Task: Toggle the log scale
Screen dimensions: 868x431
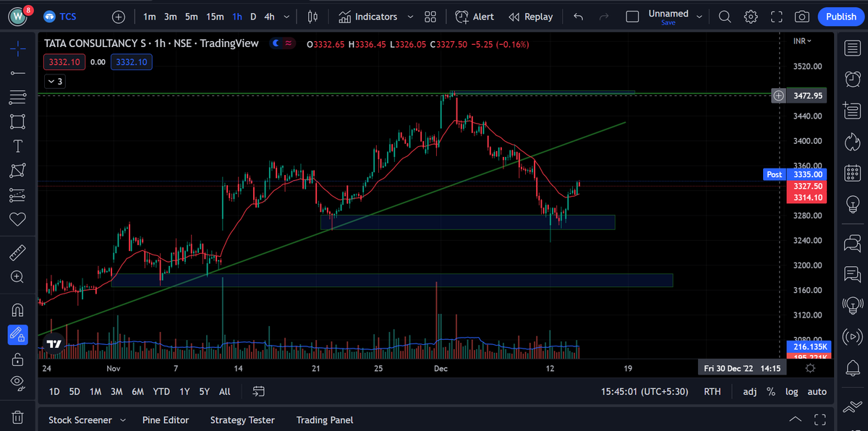Action: pos(791,391)
